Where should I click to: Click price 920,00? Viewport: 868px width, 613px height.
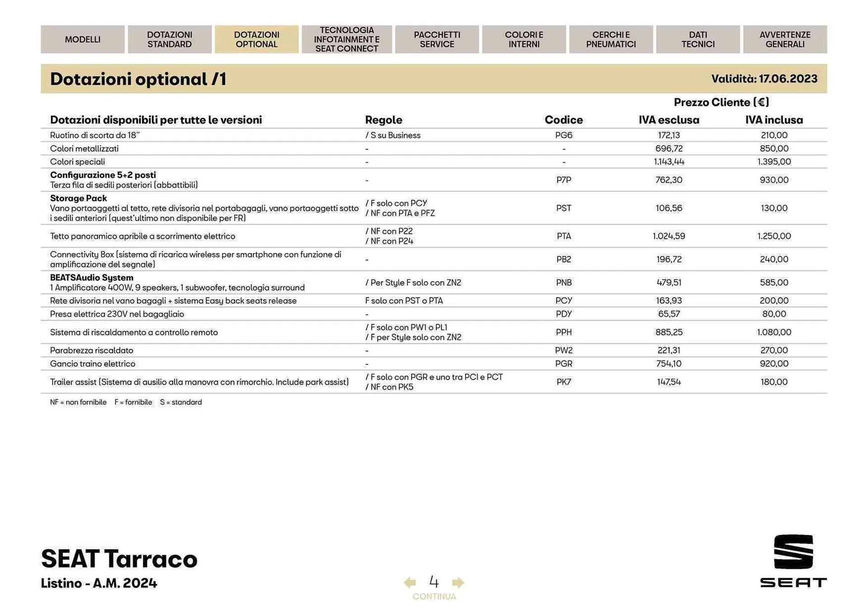tap(774, 364)
